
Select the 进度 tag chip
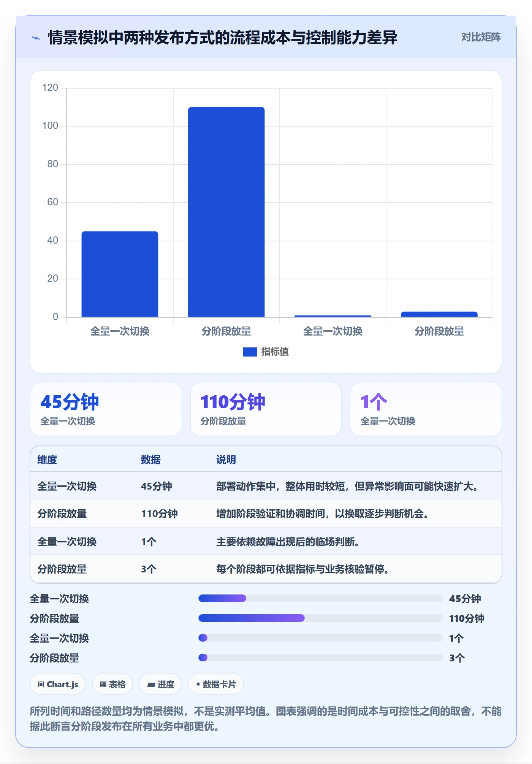coord(160,685)
